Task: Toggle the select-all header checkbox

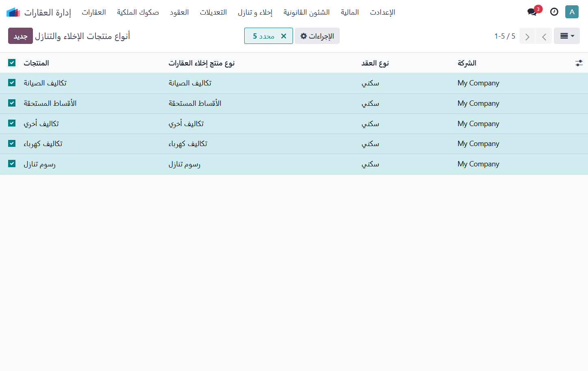Action: (x=12, y=63)
